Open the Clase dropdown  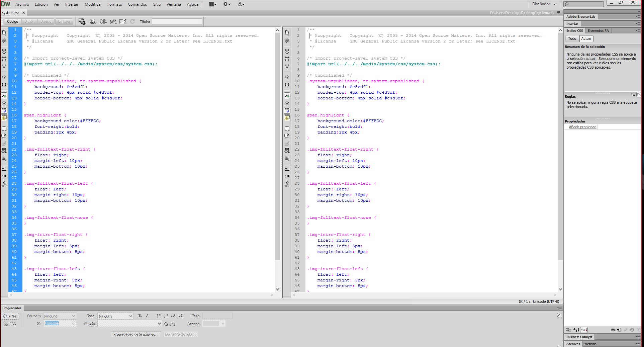pos(115,316)
